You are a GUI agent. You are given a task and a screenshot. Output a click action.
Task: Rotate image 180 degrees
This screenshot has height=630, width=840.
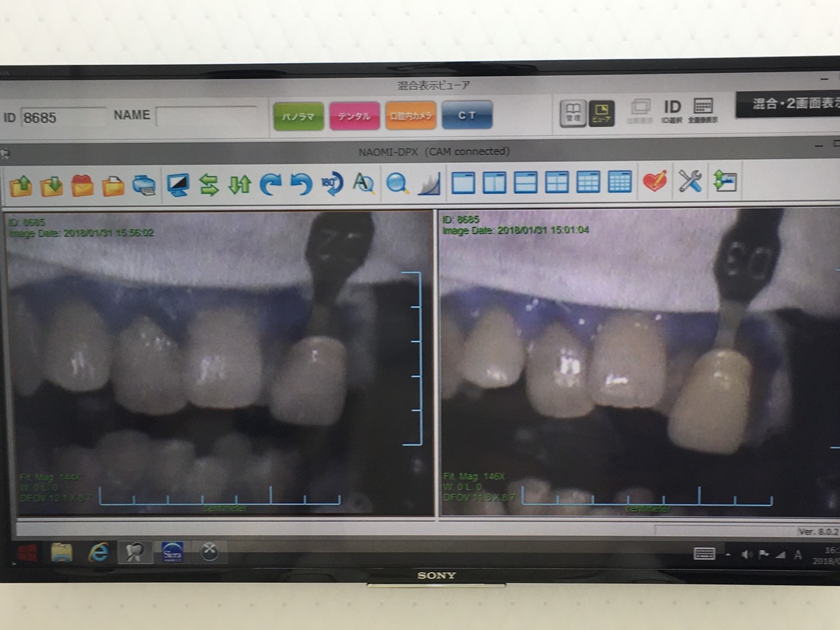click(x=331, y=184)
